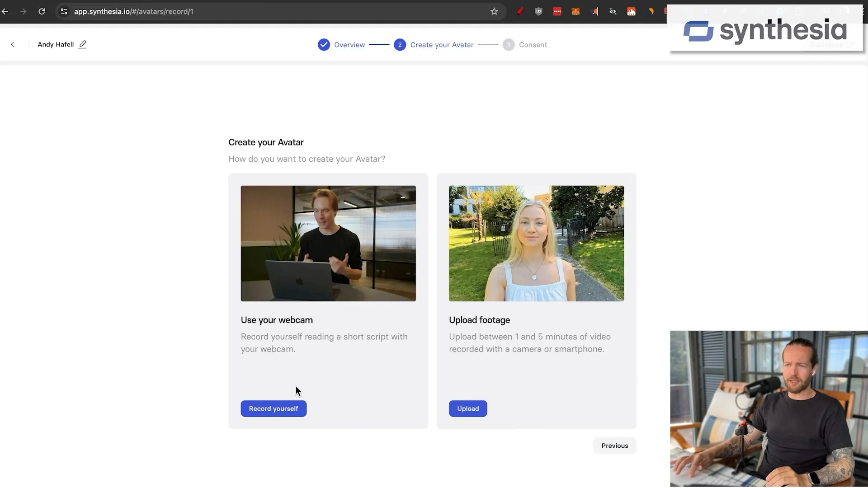Open the upload footage example thumbnail

pyautogui.click(x=536, y=244)
